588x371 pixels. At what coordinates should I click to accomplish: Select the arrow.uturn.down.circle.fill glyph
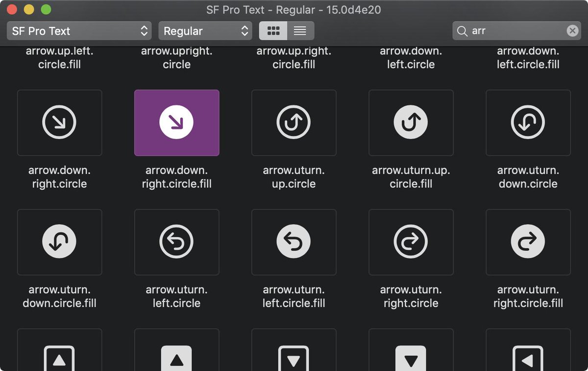[59, 242]
